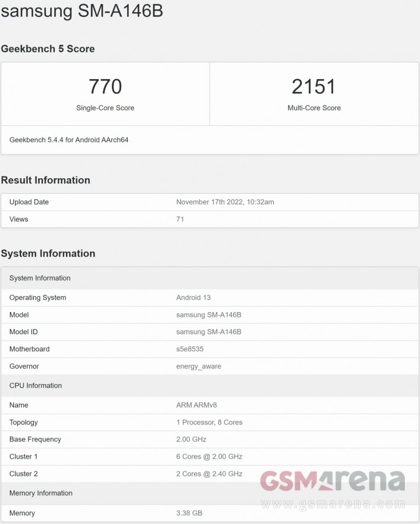Select the governor value 'energy_aware'
Viewport: 420px width, 524px height.
click(x=199, y=367)
